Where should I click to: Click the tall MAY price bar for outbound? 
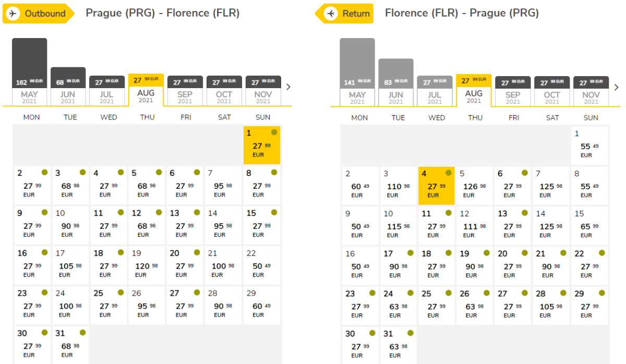[30, 63]
